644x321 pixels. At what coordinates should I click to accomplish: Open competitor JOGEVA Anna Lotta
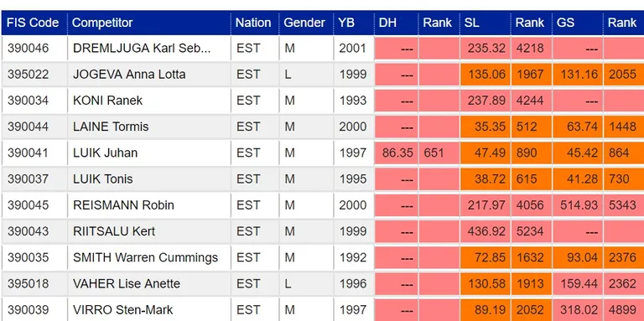(x=129, y=75)
